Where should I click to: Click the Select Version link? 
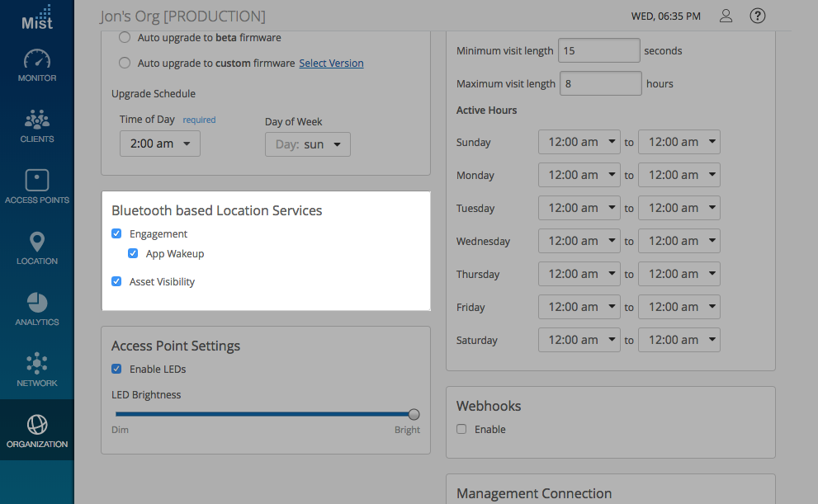331,64
